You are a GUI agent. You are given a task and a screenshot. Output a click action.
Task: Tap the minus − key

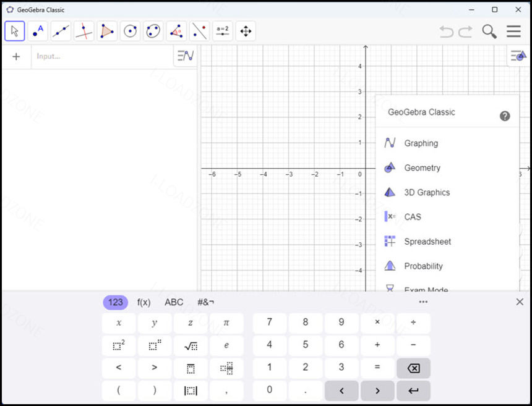point(413,345)
